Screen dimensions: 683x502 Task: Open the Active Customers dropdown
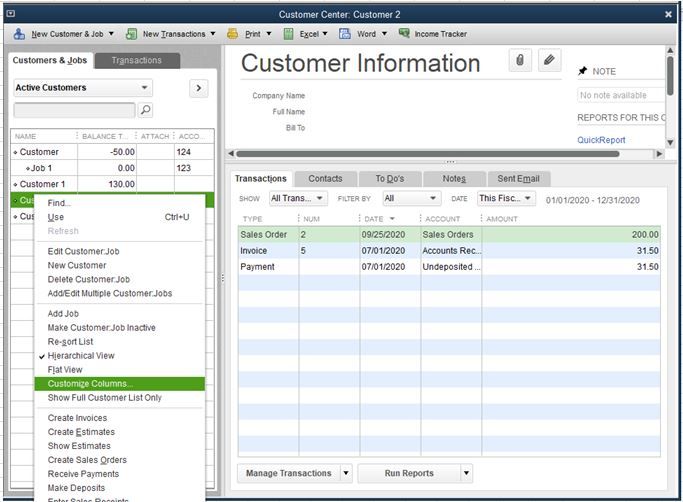[x=83, y=88]
